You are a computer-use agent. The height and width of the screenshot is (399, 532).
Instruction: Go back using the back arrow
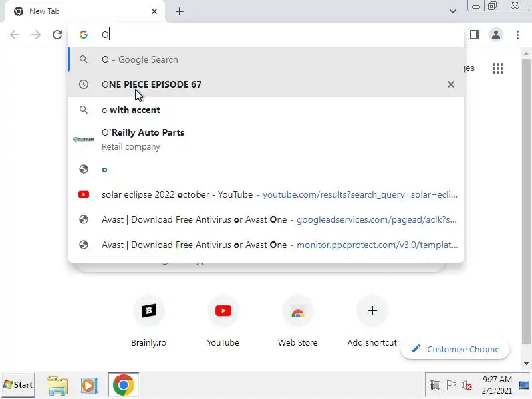[x=15, y=35]
